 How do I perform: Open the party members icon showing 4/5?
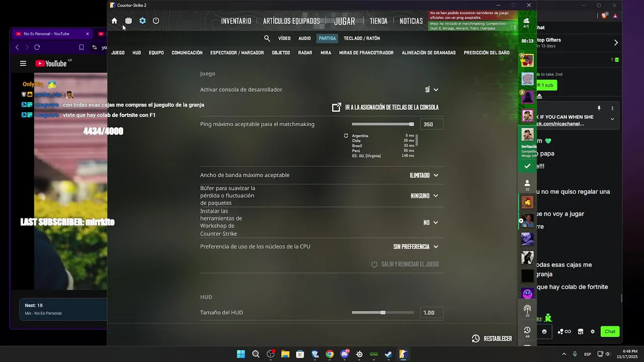[527, 23]
